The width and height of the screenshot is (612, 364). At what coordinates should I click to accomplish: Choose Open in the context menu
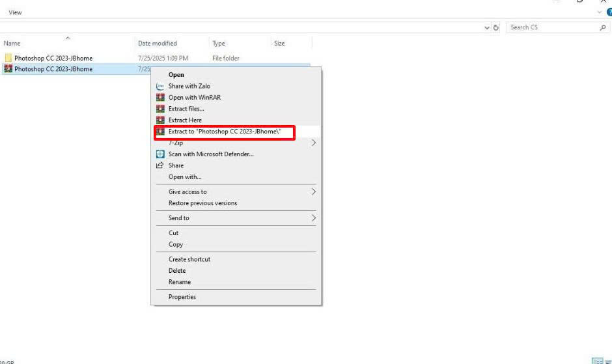(x=176, y=75)
